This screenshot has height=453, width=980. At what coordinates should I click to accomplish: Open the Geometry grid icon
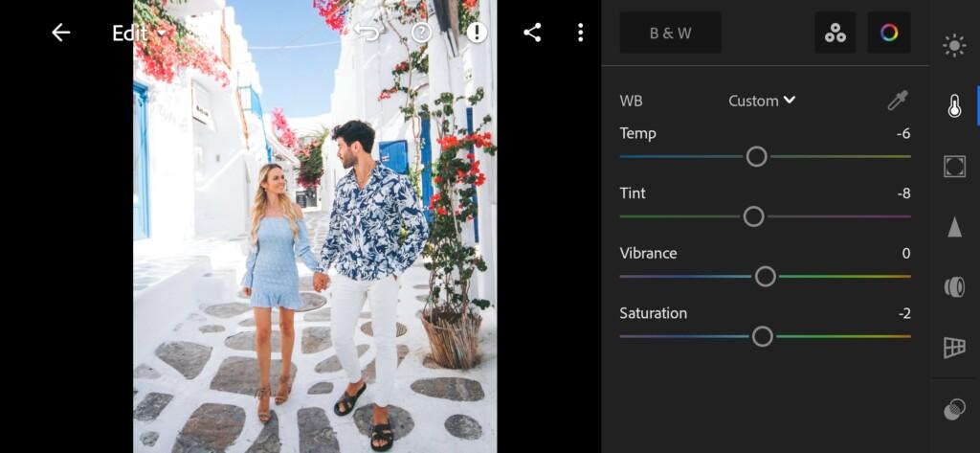click(954, 348)
